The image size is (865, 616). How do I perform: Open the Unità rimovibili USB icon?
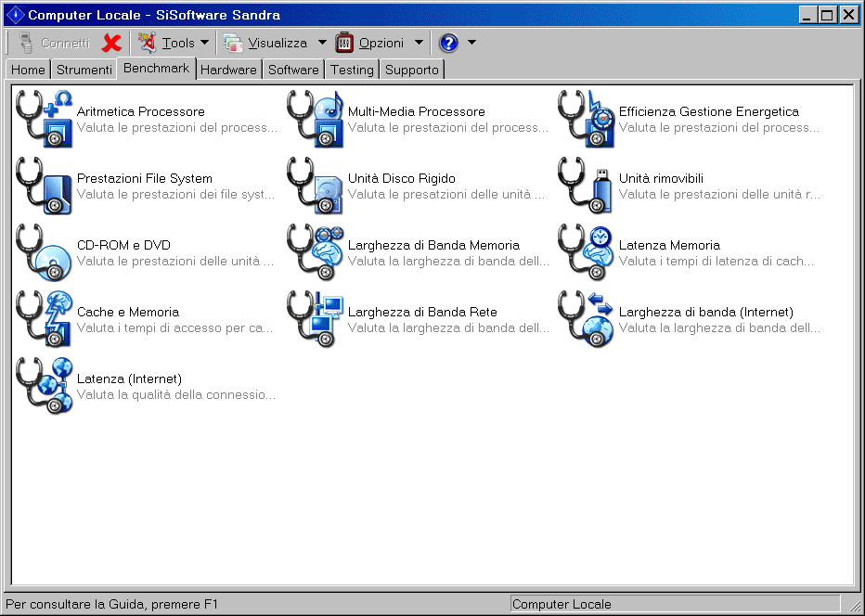(587, 186)
